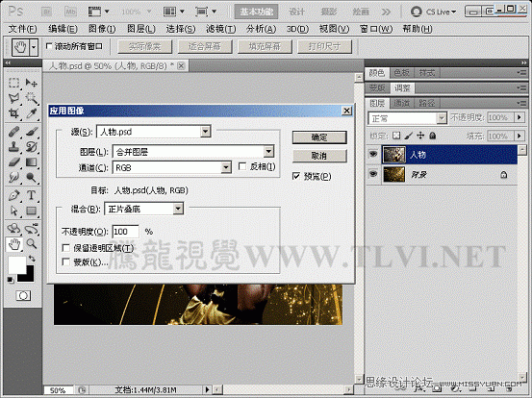Select the Zoom tool

31,244
